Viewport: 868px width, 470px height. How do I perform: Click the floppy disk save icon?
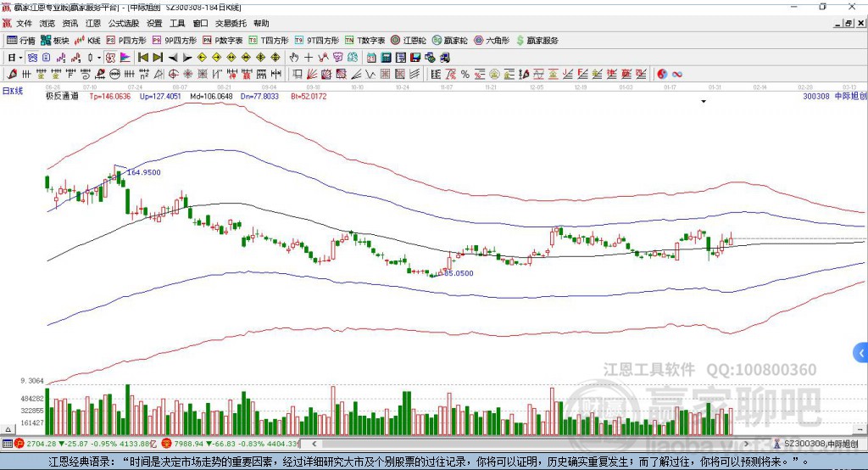(x=415, y=58)
